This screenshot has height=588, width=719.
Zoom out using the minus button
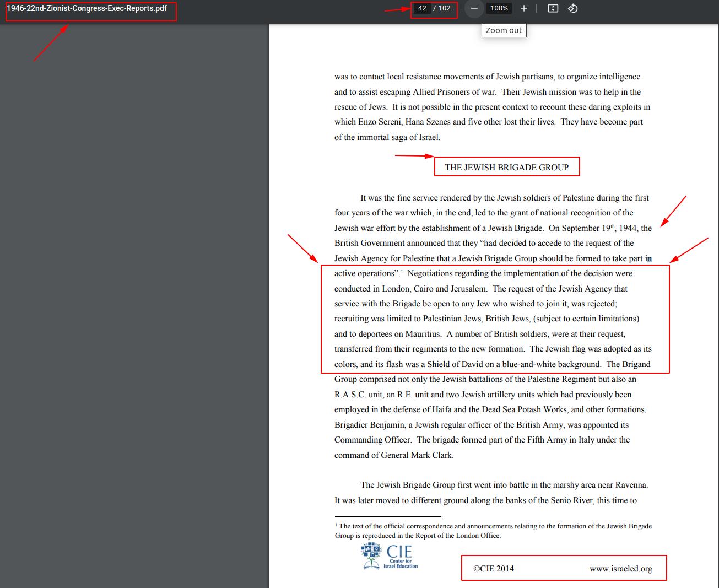pyautogui.click(x=474, y=8)
